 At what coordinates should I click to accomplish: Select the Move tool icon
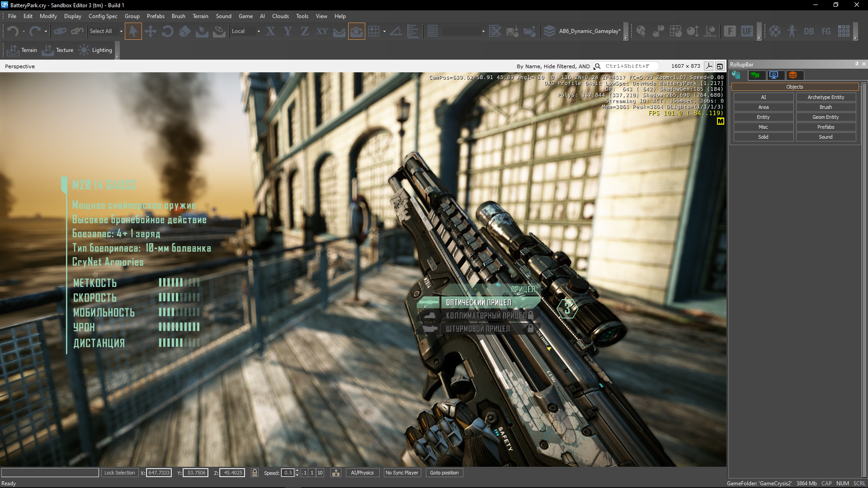click(x=150, y=31)
